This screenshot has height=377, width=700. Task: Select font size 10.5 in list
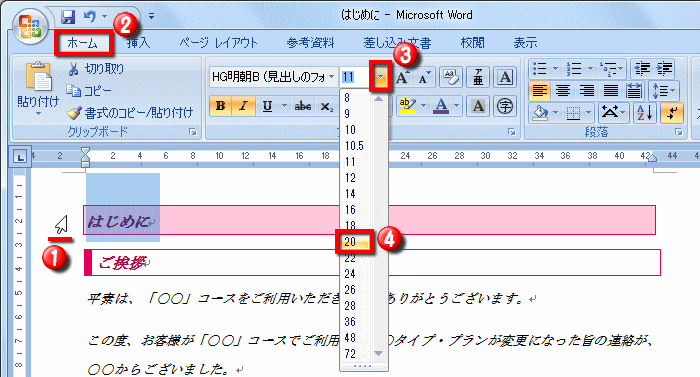pos(354,146)
